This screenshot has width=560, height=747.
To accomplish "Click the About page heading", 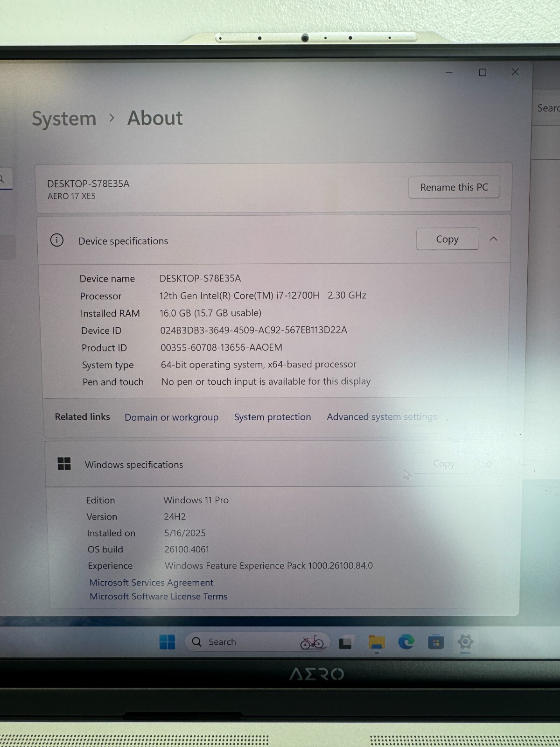I will pos(155,118).
